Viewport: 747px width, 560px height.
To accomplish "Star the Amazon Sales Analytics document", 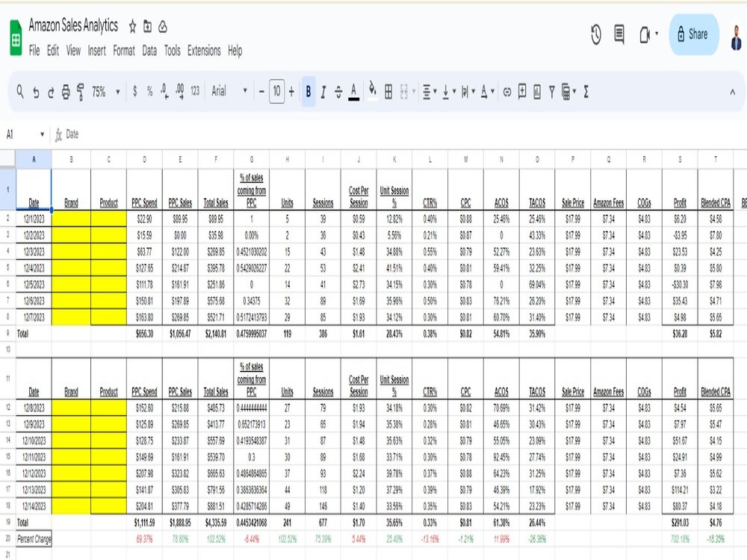I will coord(132,27).
